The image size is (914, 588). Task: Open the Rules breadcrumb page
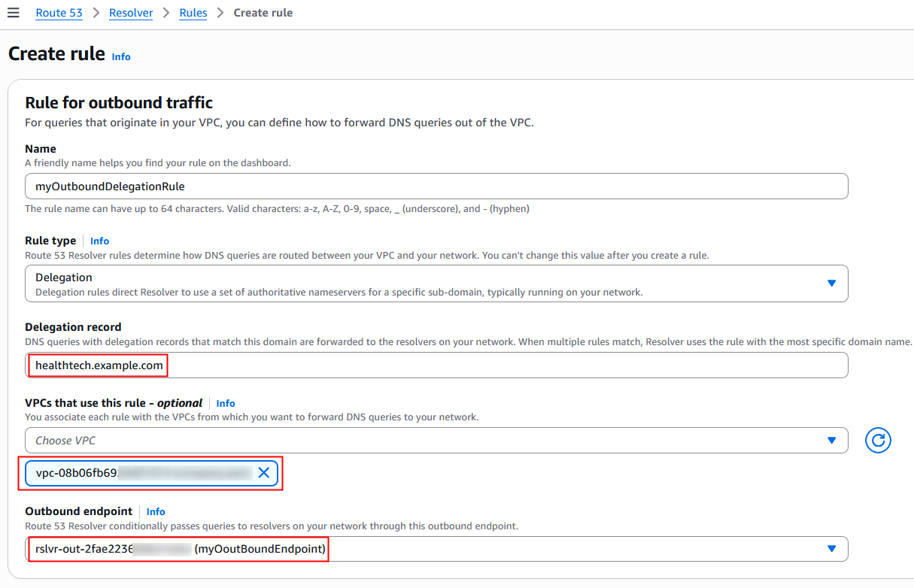pos(193,12)
